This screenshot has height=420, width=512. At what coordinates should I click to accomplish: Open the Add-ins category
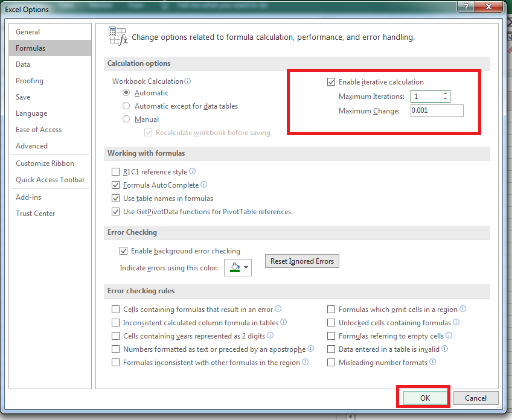pyautogui.click(x=50, y=197)
